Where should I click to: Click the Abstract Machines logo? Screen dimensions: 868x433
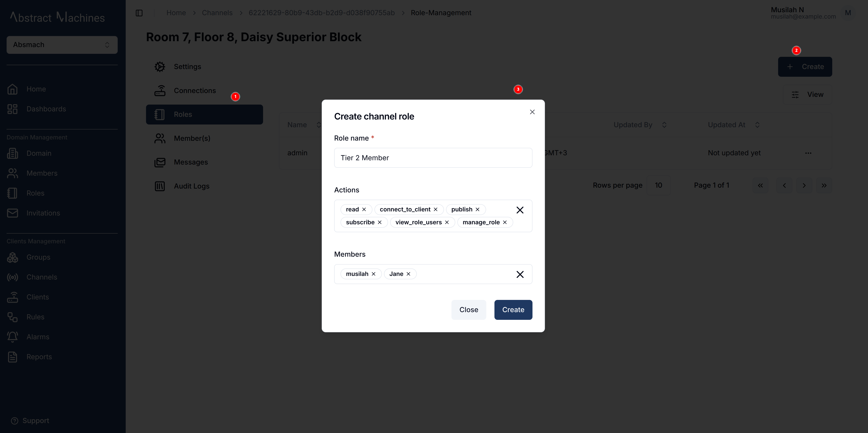[57, 17]
